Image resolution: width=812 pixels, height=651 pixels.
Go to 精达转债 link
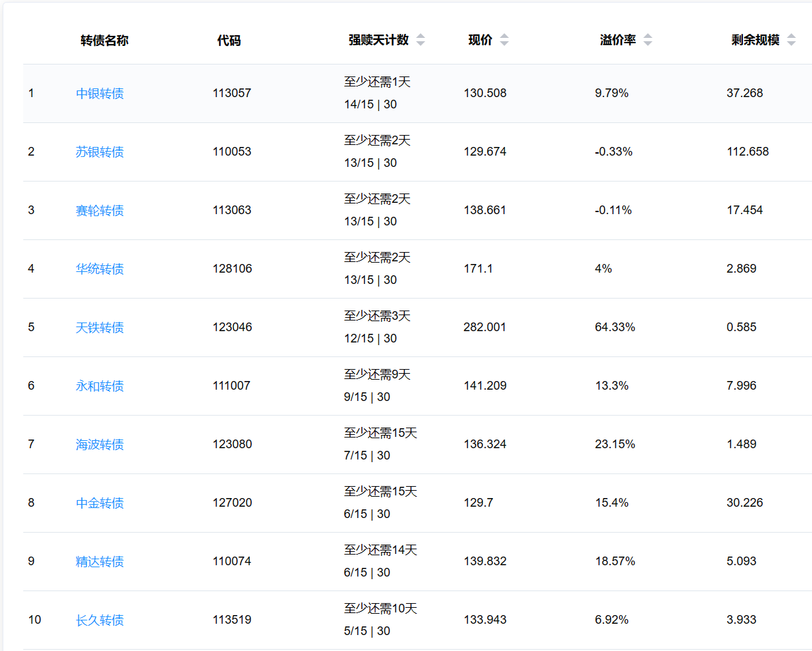click(x=100, y=562)
